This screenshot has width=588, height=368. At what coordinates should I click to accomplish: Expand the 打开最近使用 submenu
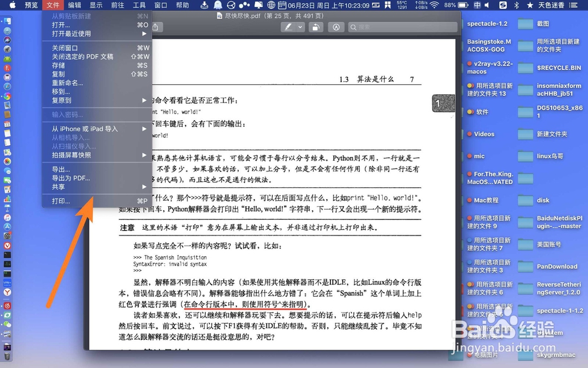(x=97, y=34)
